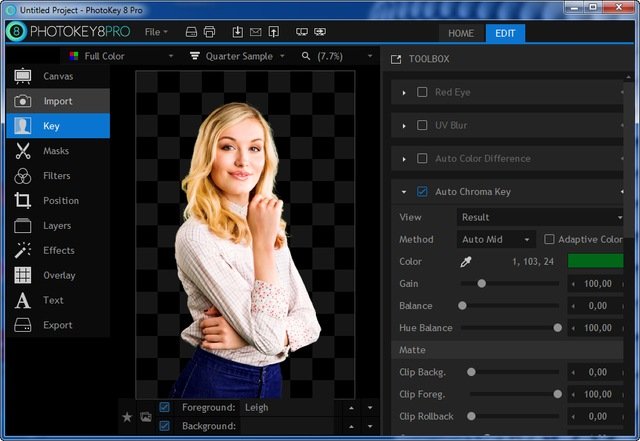
Task: Click the favorites star icon
Action: coord(126,417)
